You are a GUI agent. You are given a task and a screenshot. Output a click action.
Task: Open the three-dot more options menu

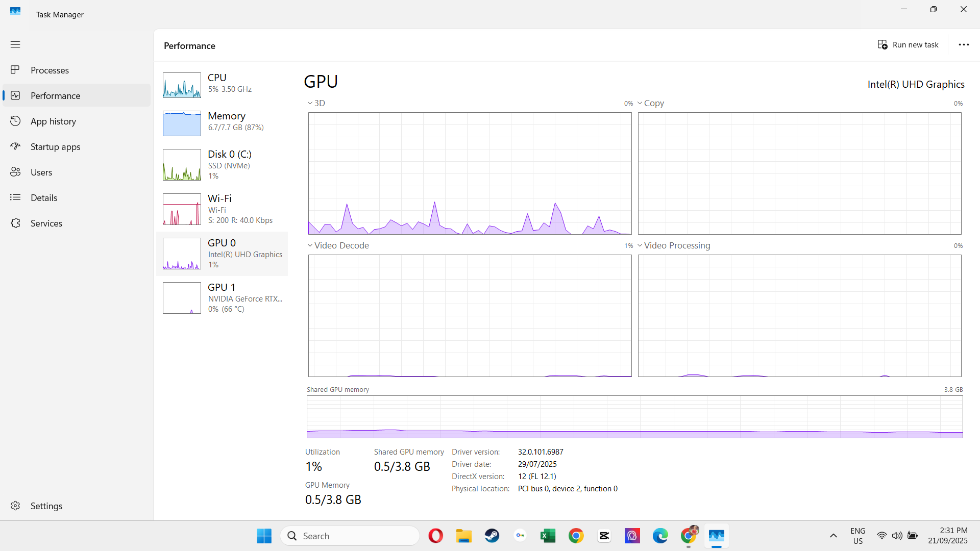964,45
